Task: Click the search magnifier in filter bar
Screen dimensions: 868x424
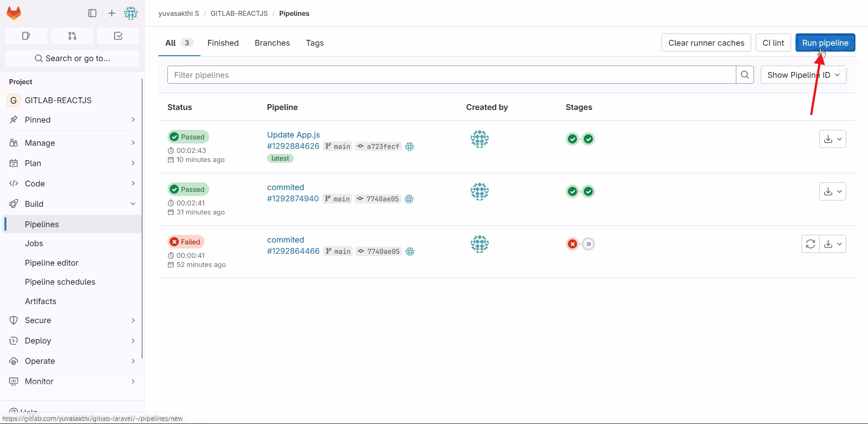Action: coord(745,75)
